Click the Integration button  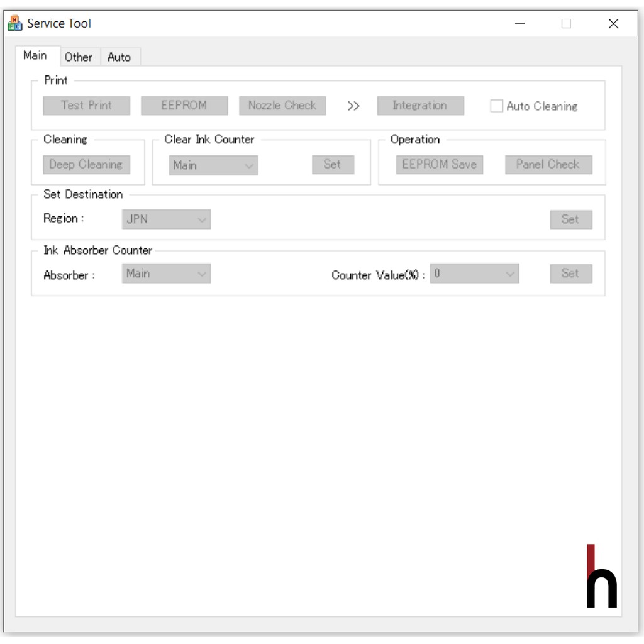click(x=420, y=106)
